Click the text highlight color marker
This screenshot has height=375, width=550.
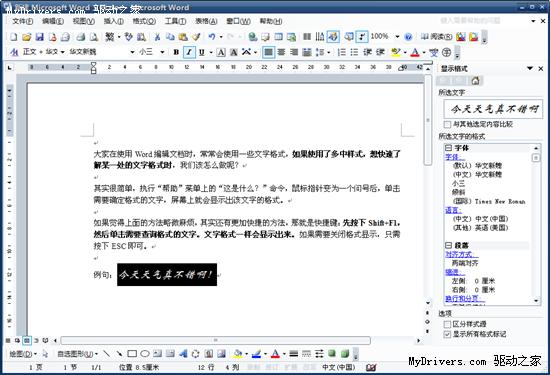(396, 52)
